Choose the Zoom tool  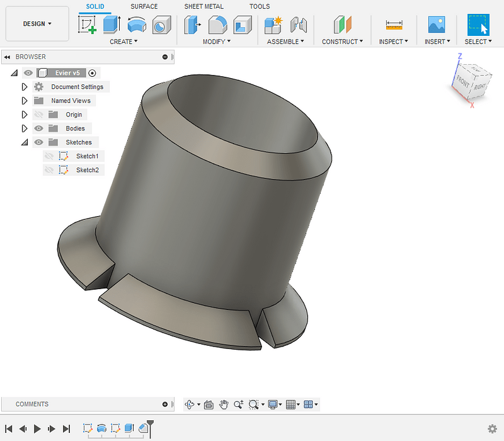point(239,404)
